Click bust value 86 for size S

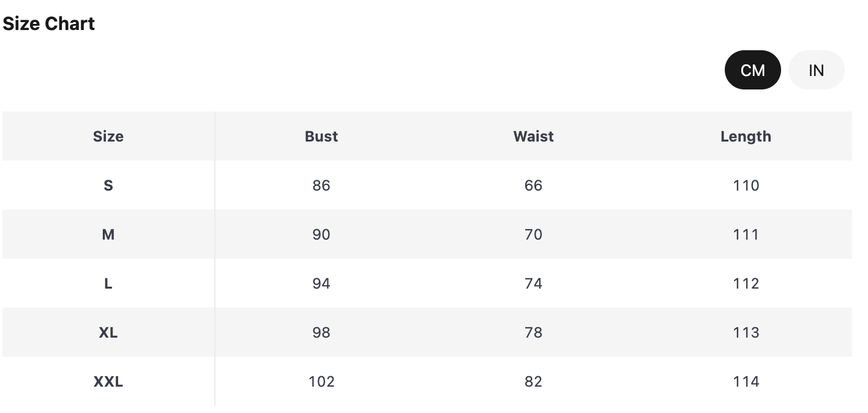click(x=321, y=185)
